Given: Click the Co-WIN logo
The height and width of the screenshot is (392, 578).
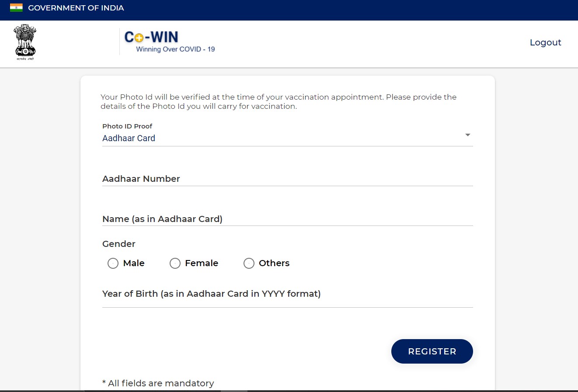Looking at the screenshot, I should (x=170, y=42).
